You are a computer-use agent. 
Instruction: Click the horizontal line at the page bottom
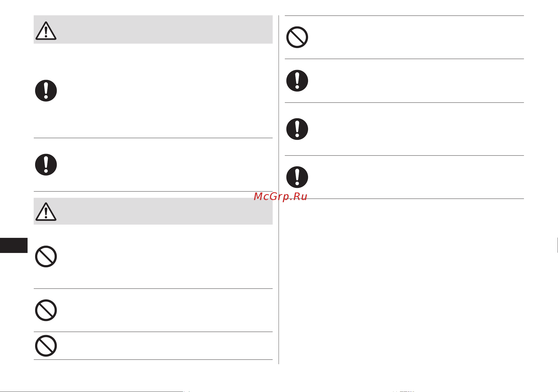(91, 391)
